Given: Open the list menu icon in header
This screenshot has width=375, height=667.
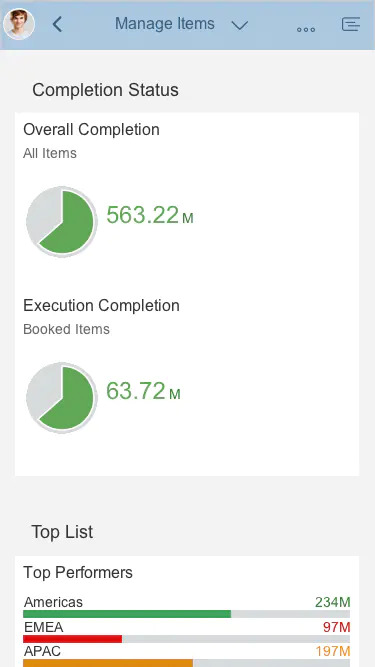Looking at the screenshot, I should pos(351,24).
